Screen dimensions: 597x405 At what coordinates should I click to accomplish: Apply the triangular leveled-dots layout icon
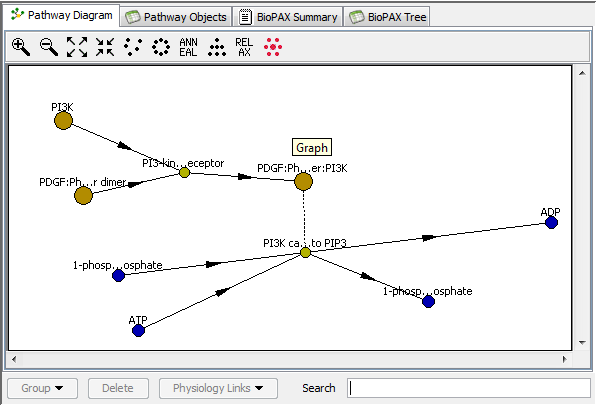click(217, 47)
